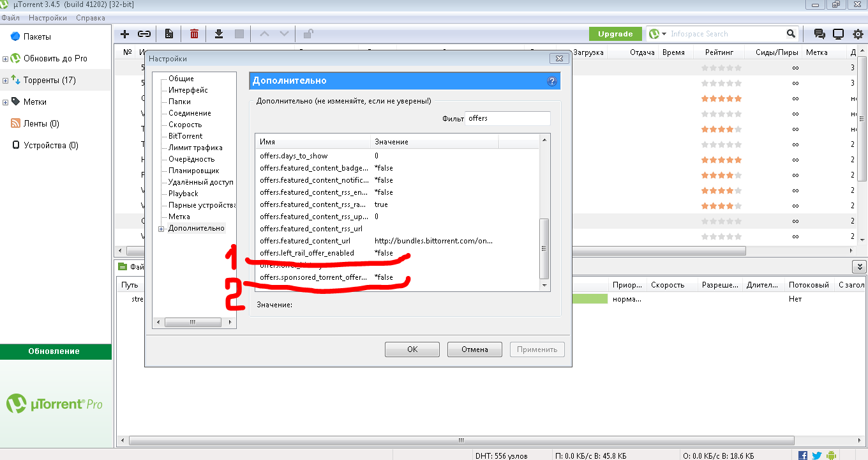868x460 pixels.
Task: Open the Настройки menu
Action: 47,18
